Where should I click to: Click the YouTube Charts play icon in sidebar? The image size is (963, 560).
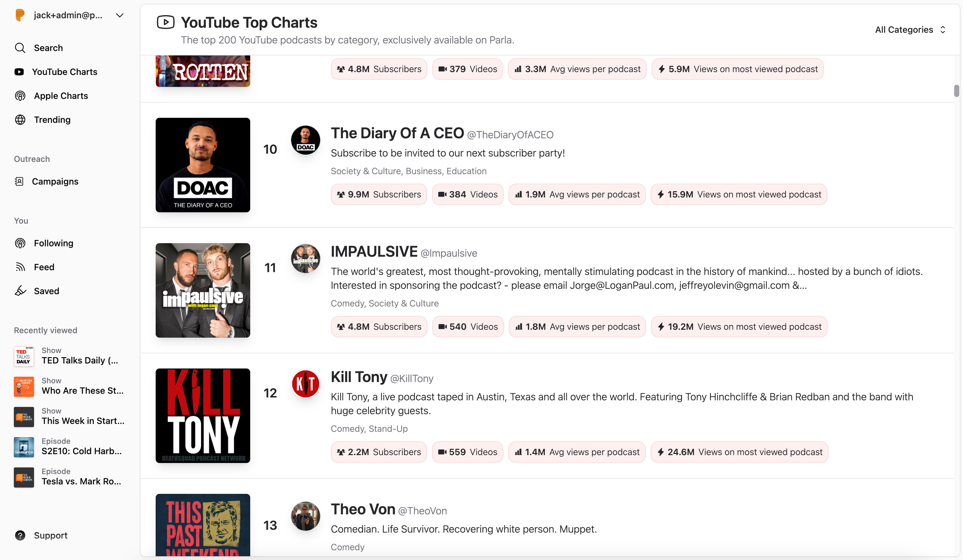click(19, 72)
